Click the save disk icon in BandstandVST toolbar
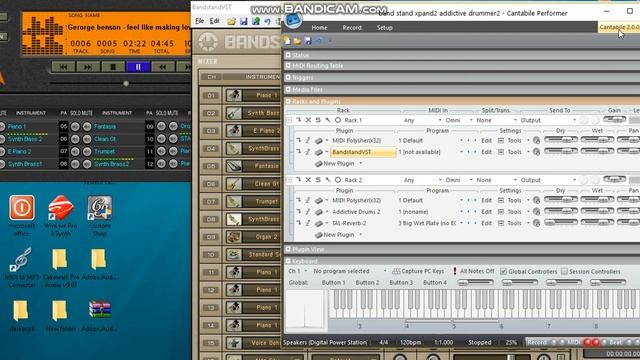Screen dimensions: 640x360 [x=244, y=21]
